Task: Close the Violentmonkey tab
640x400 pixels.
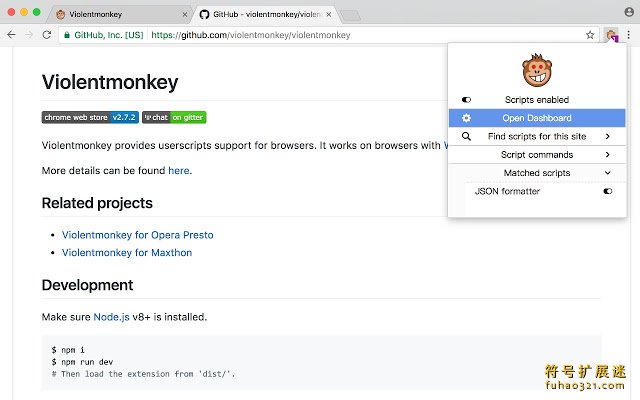Action: (x=184, y=14)
